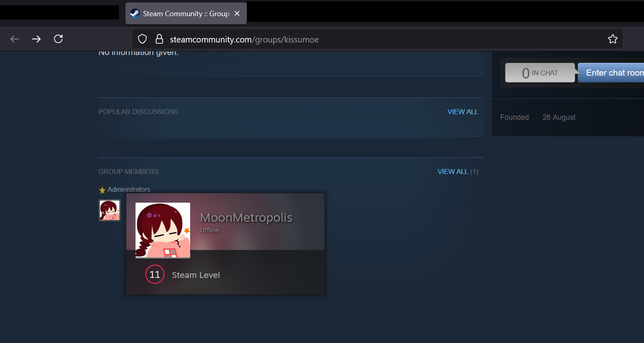Click the large MoonMetropolis profile avatar

click(163, 230)
